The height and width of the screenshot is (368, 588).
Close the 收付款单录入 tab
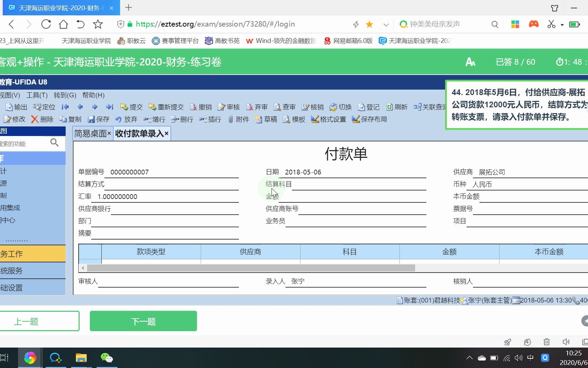tap(166, 134)
